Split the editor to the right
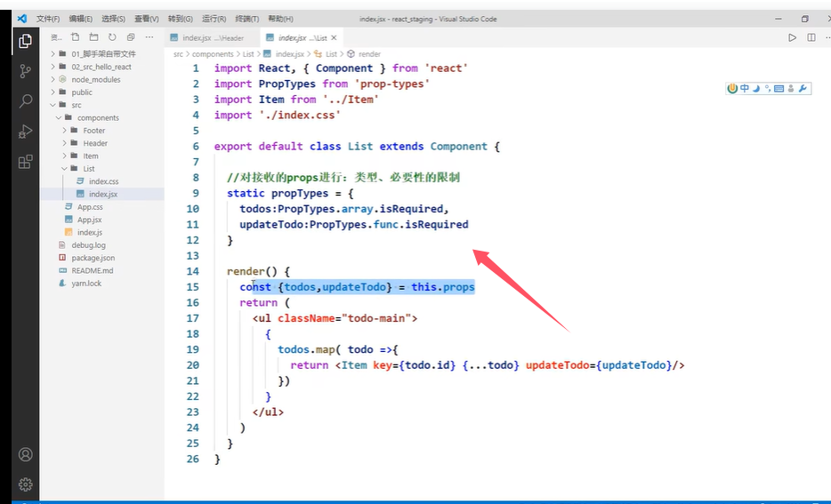This screenshot has width=831, height=504. [811, 37]
